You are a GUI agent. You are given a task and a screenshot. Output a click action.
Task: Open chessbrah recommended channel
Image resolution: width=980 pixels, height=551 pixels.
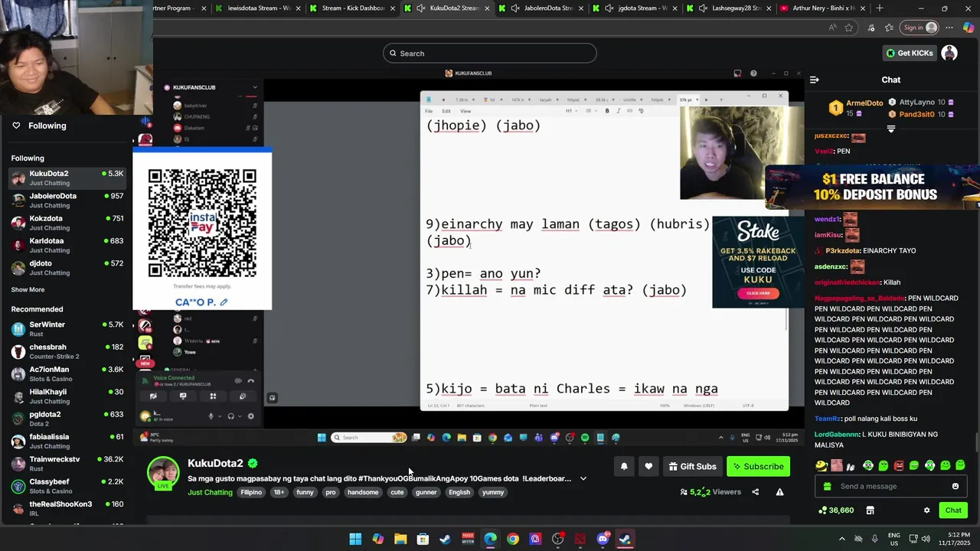67,352
